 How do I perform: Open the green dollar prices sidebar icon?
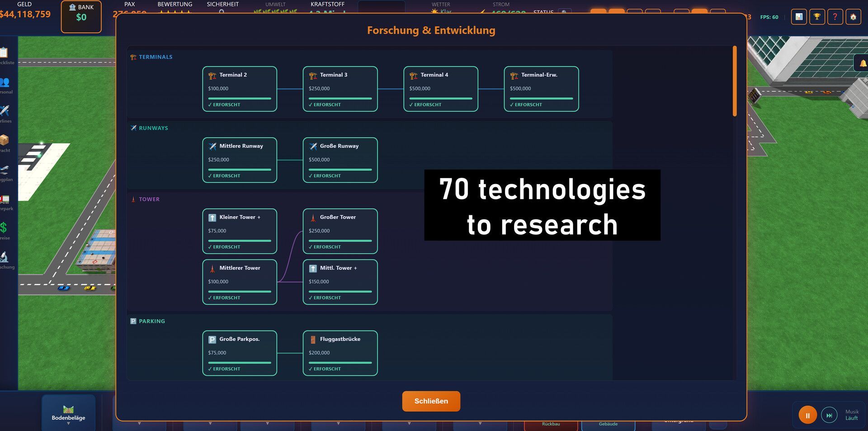click(5, 230)
